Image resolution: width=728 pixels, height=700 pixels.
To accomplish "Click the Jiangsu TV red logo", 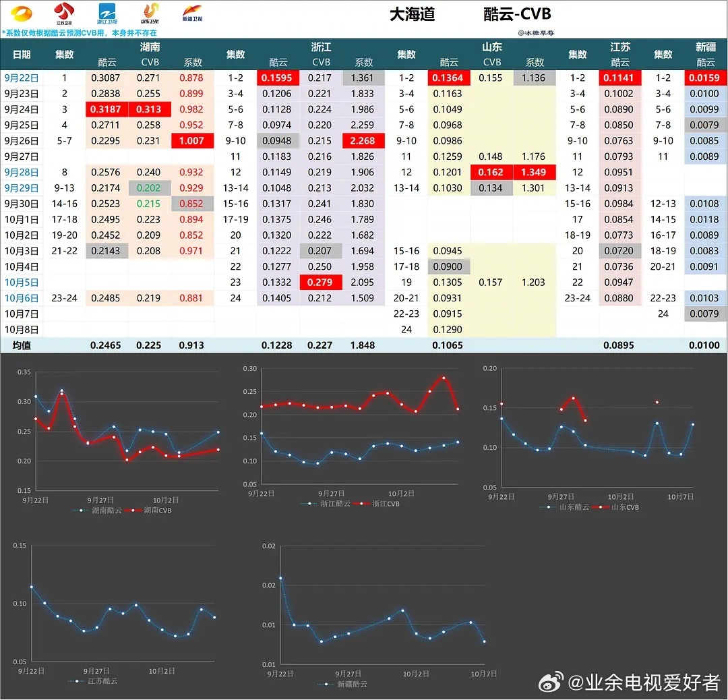I will coord(64,12).
